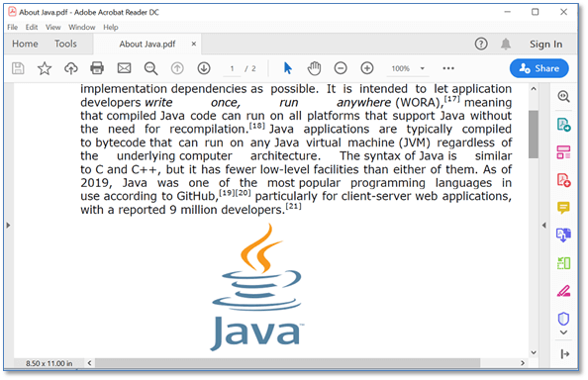Zoom out using the minus icon

pos(341,68)
